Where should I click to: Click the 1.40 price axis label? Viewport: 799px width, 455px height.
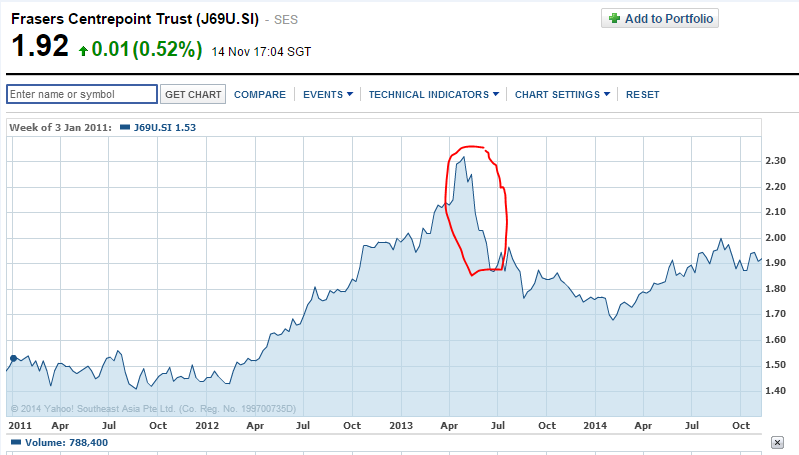pyautogui.click(x=776, y=391)
